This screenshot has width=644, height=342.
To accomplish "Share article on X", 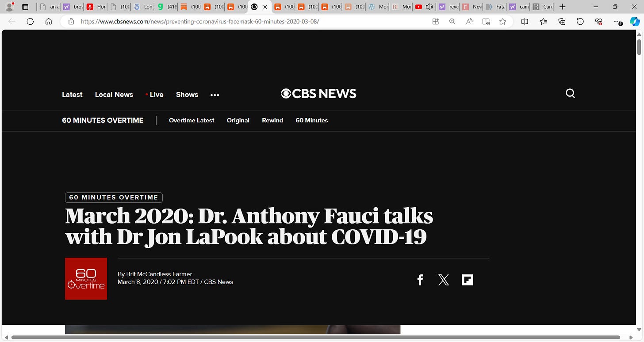I will click(x=443, y=280).
